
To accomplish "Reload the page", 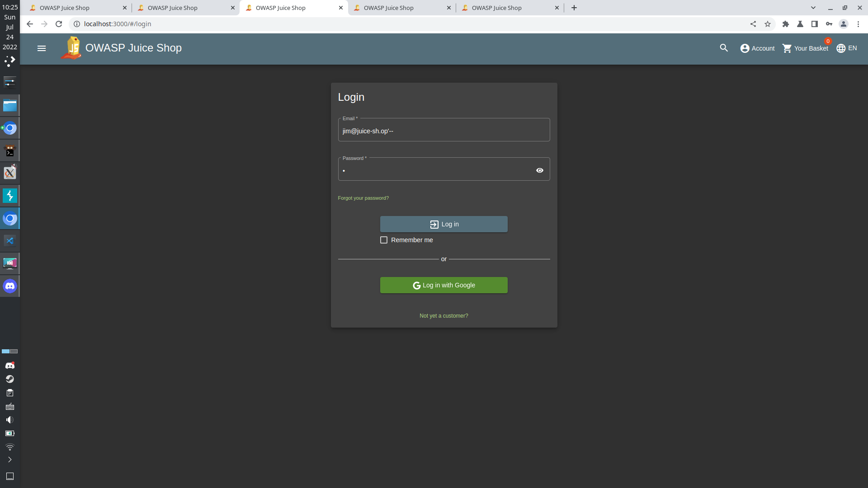I will pos(59,24).
